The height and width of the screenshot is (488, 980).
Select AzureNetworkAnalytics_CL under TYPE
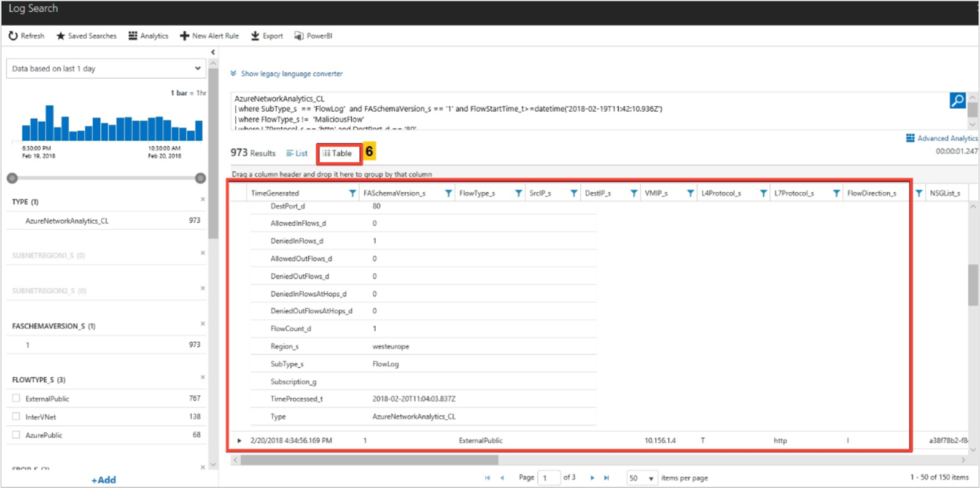click(x=67, y=221)
